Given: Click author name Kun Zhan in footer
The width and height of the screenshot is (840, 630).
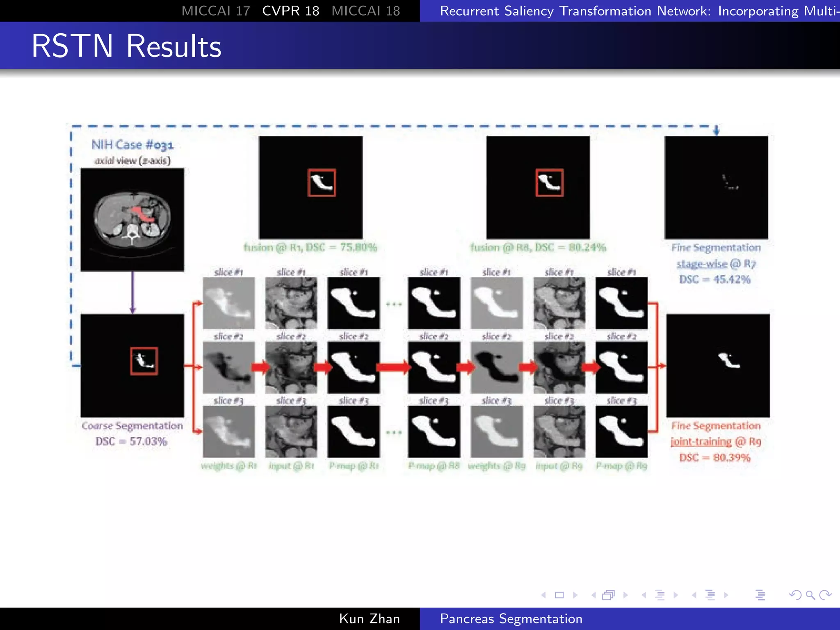Looking at the screenshot, I should click(x=370, y=619).
